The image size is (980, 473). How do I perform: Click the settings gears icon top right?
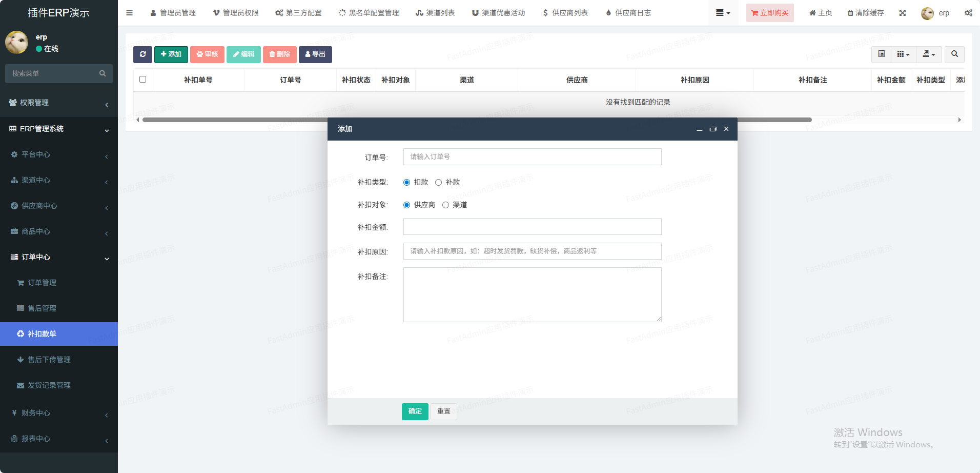point(968,13)
